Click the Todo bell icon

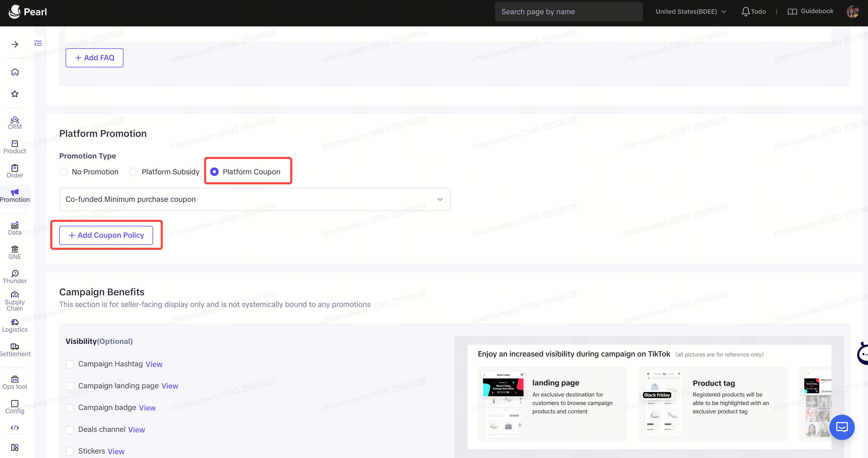point(745,12)
